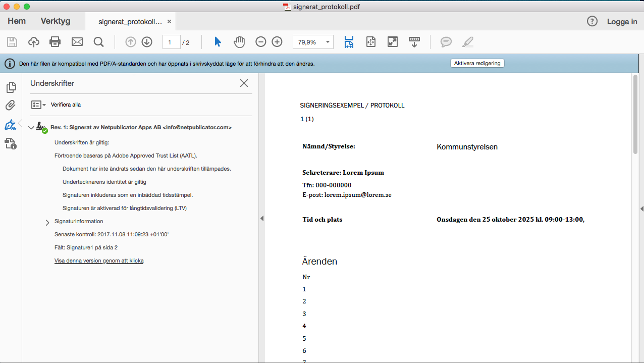Add a comment note
Screen dimensions: 644x363
(x=446, y=42)
